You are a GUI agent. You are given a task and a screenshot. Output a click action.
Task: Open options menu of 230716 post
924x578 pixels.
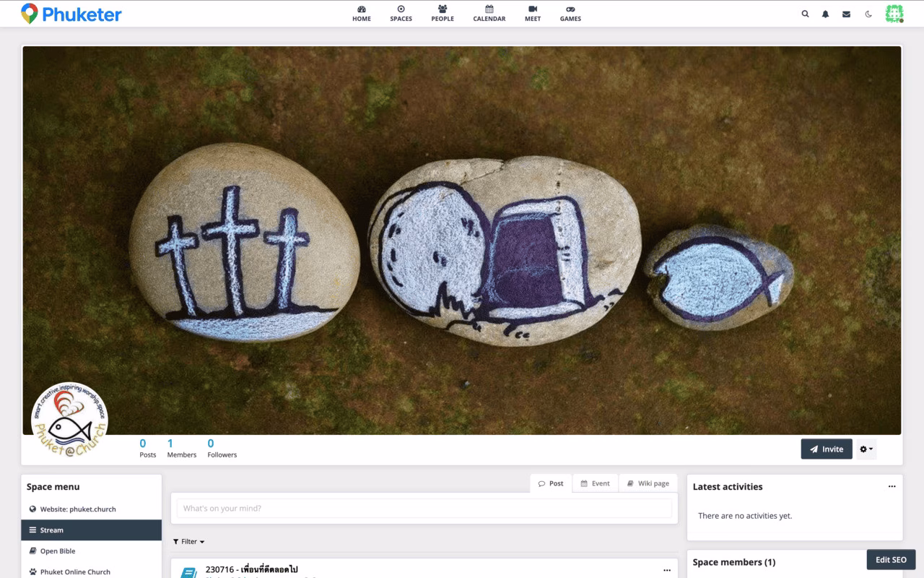[667, 570]
